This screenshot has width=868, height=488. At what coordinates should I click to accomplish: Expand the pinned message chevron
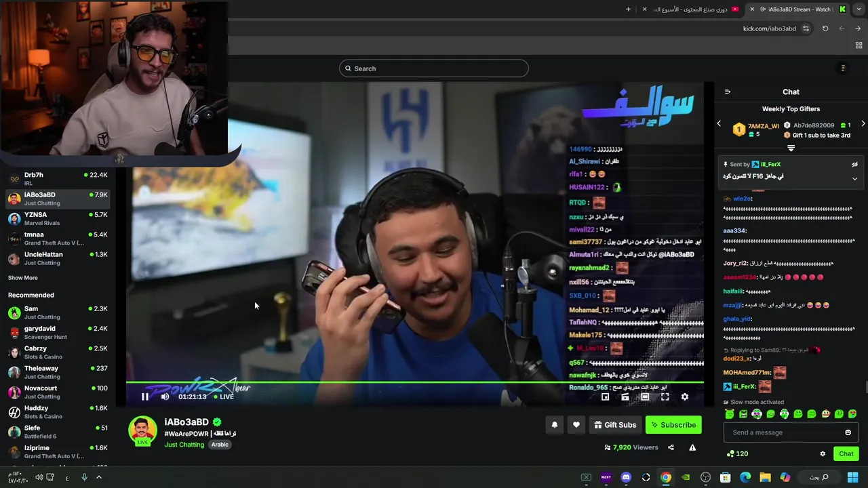pos(854,179)
